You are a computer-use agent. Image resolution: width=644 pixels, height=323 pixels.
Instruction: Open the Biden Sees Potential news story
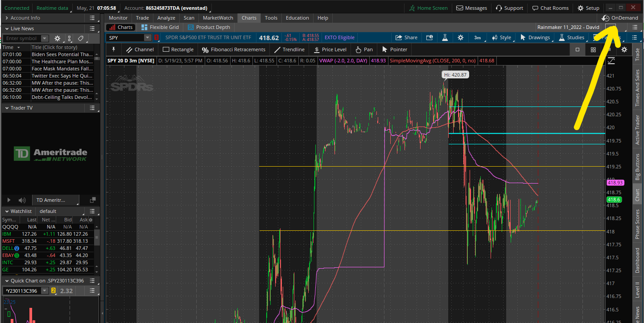(62, 54)
